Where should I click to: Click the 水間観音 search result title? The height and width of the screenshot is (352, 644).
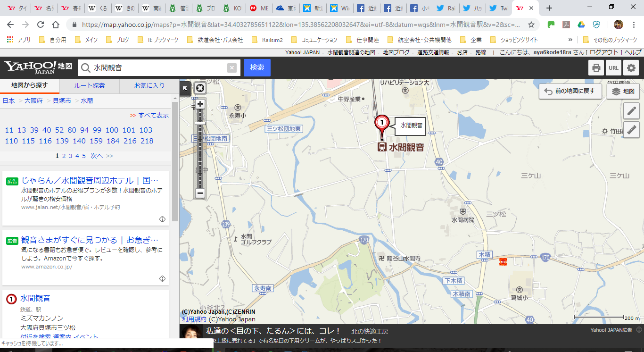pyautogui.click(x=35, y=298)
